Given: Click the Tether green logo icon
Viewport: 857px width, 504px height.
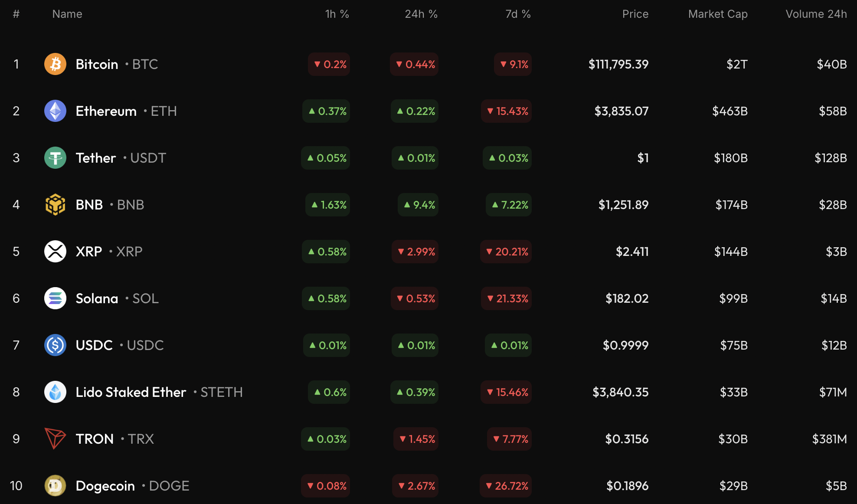Looking at the screenshot, I should coord(55,158).
